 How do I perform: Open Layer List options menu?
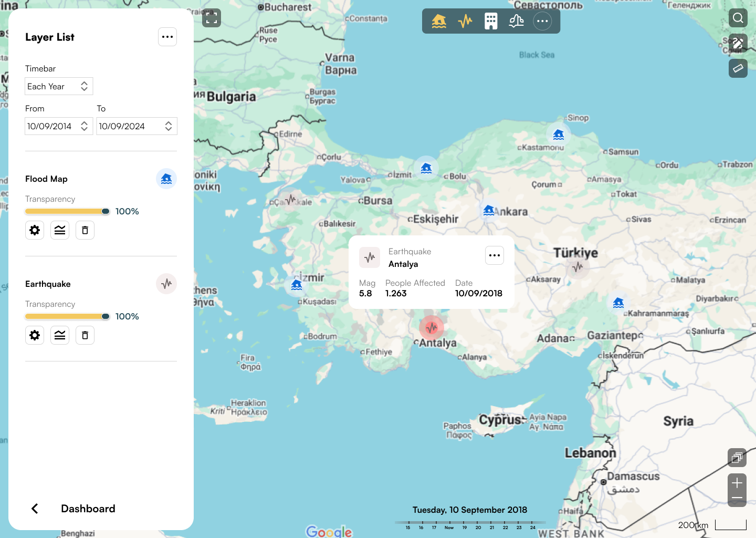pyautogui.click(x=167, y=37)
